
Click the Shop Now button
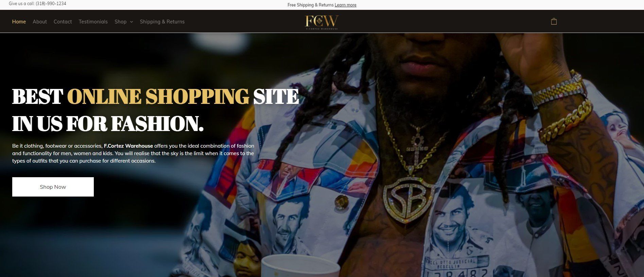click(x=53, y=187)
